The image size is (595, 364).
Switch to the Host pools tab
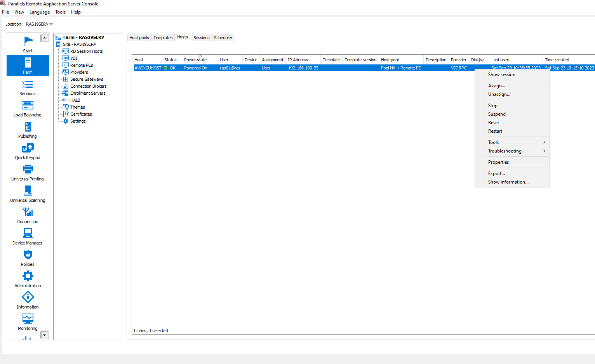coord(139,38)
